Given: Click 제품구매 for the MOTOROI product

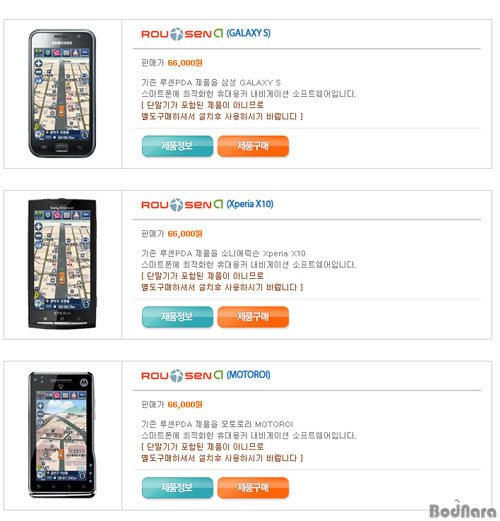Looking at the screenshot, I should coord(253,488).
